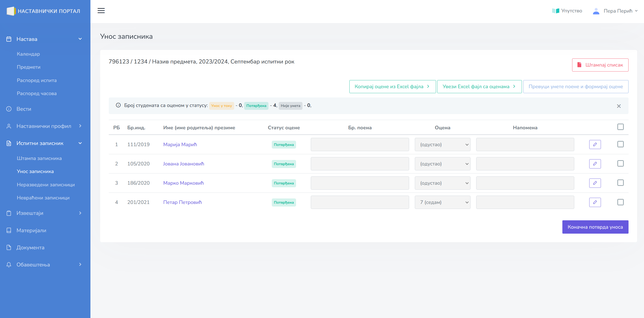Screen dimensions: 644x318
Task: Click the Документа file icon
Action: point(9,248)
